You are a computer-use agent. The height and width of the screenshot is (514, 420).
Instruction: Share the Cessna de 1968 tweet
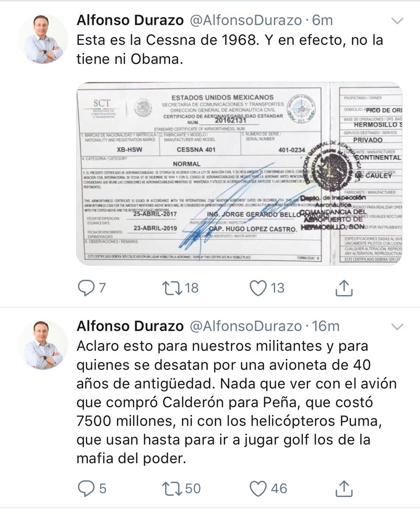[344, 288]
